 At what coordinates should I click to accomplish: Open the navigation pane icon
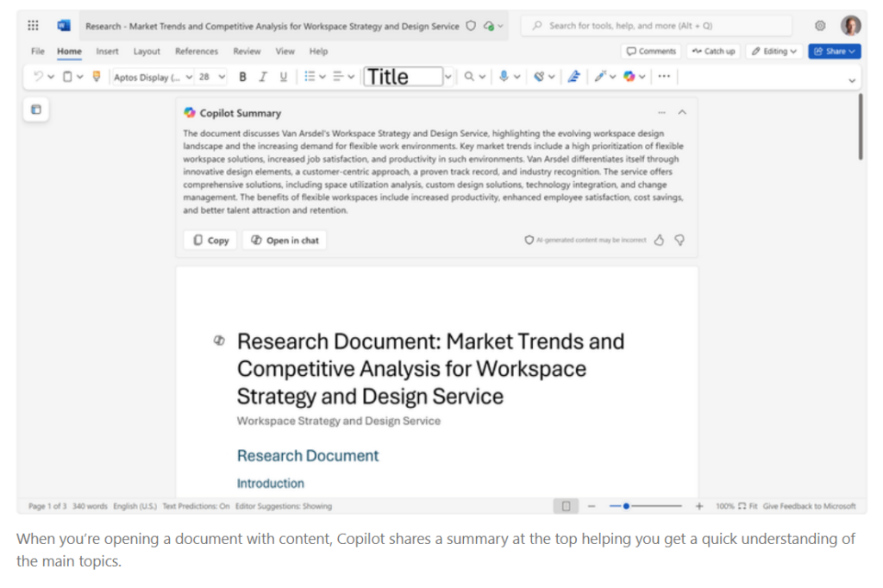coord(36,109)
